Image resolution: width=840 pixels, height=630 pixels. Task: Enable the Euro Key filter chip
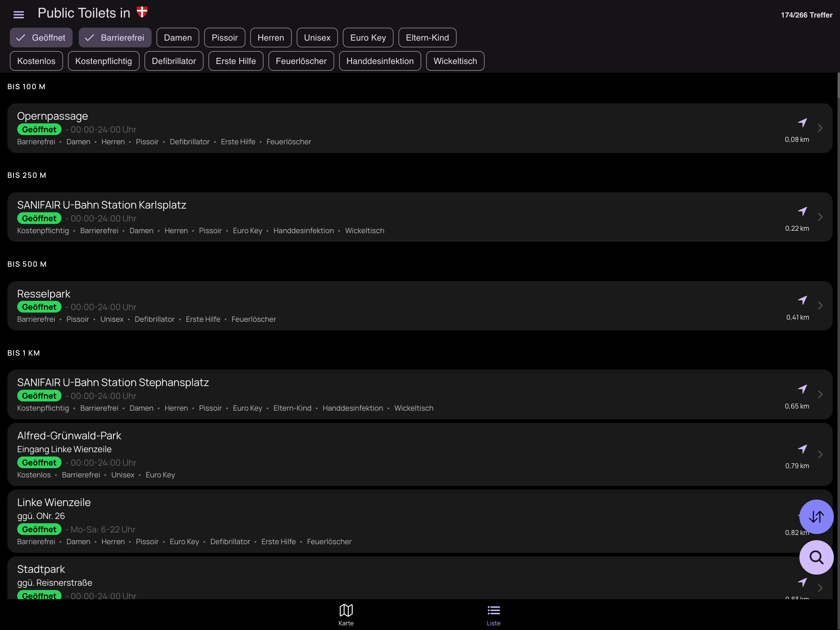pyautogui.click(x=368, y=38)
